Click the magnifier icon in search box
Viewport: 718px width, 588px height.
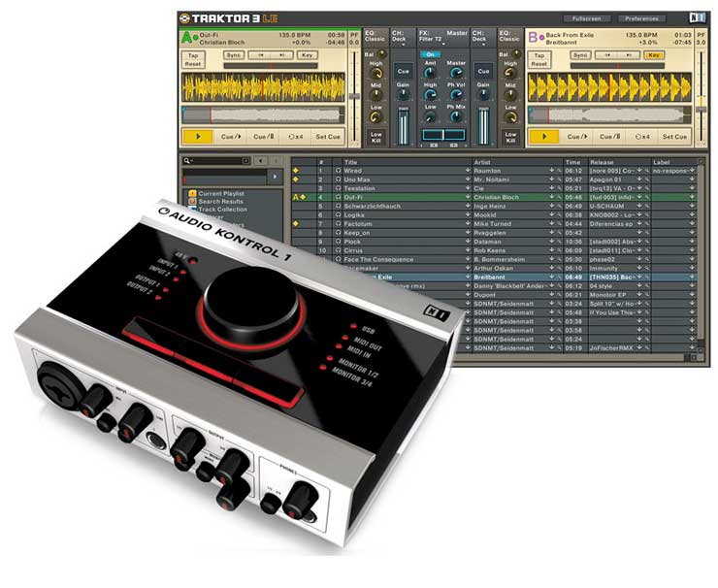(x=187, y=161)
